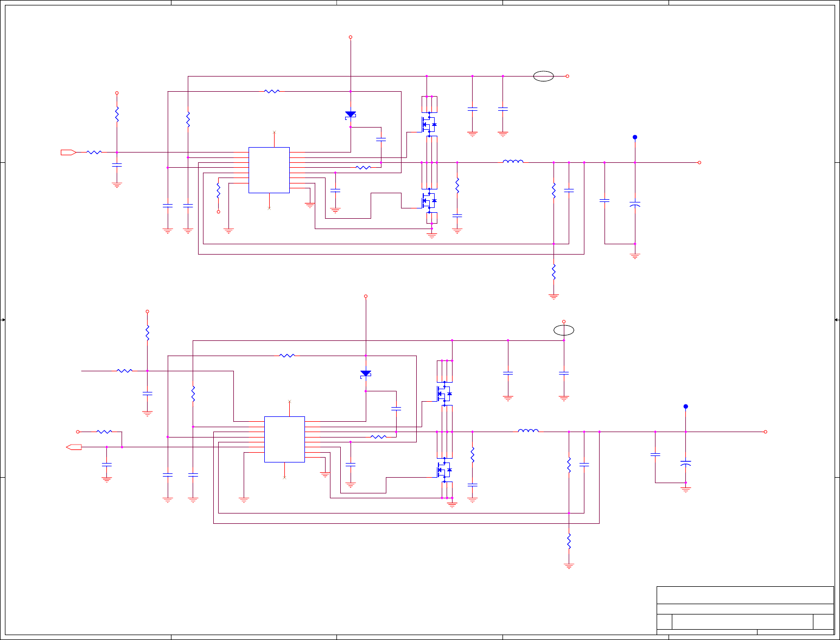
Task: Select the upper circuit high-side MOSFET symbol
Action: pos(429,124)
